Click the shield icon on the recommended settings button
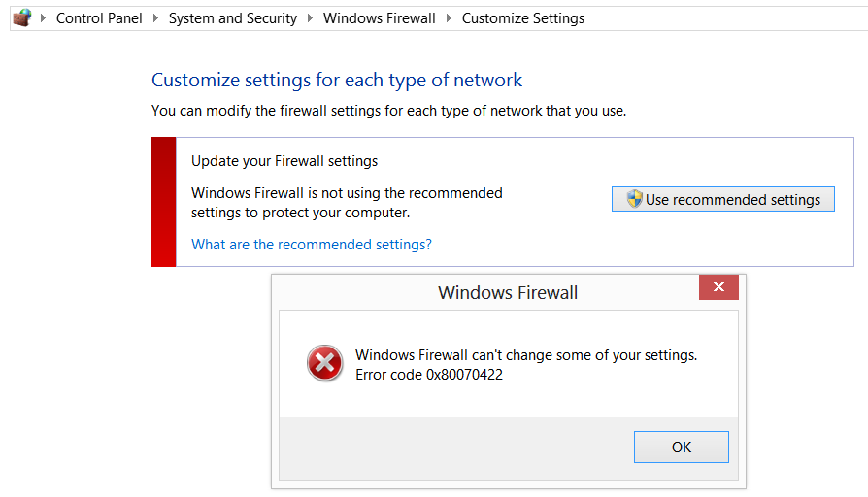Screen dimensions: 868x497 click(634, 199)
